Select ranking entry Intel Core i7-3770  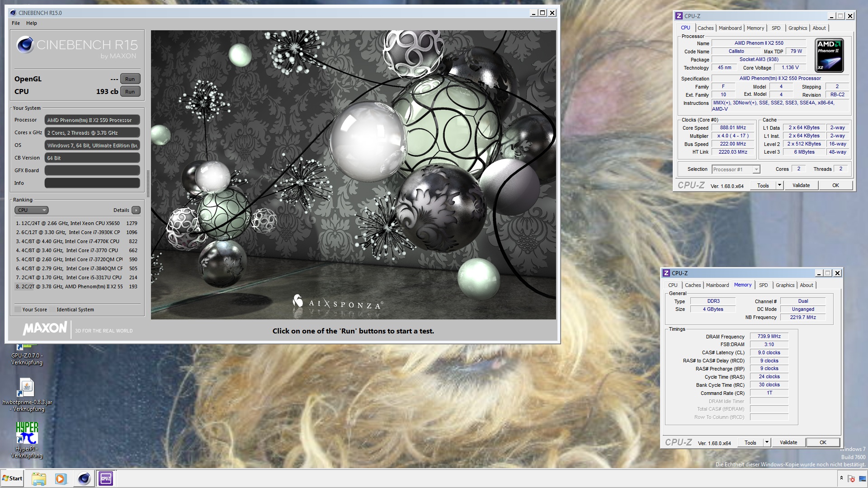tap(76, 250)
